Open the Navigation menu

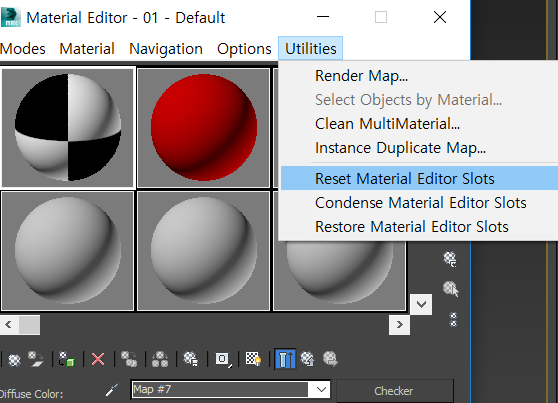(166, 49)
